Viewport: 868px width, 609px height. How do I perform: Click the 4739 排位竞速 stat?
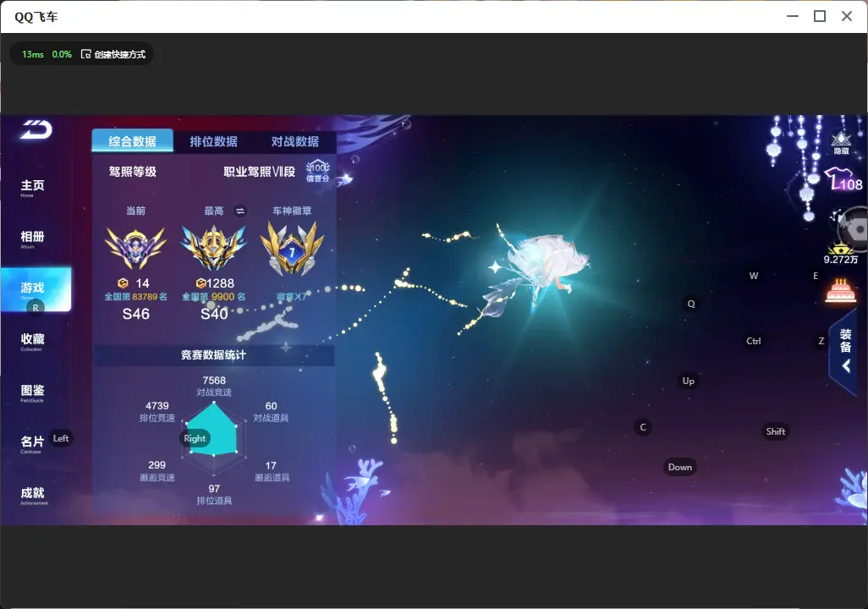tap(157, 411)
